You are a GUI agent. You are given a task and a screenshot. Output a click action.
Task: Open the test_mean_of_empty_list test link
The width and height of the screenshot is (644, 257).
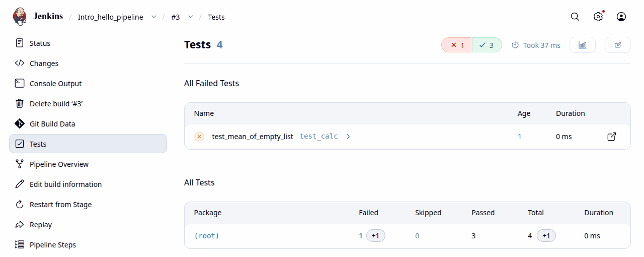(253, 137)
